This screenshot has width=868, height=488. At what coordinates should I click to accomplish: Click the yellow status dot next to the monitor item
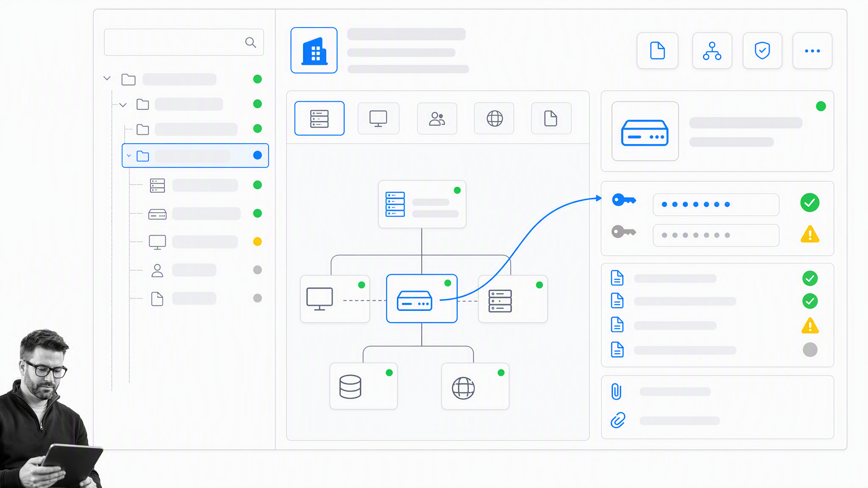[257, 241]
